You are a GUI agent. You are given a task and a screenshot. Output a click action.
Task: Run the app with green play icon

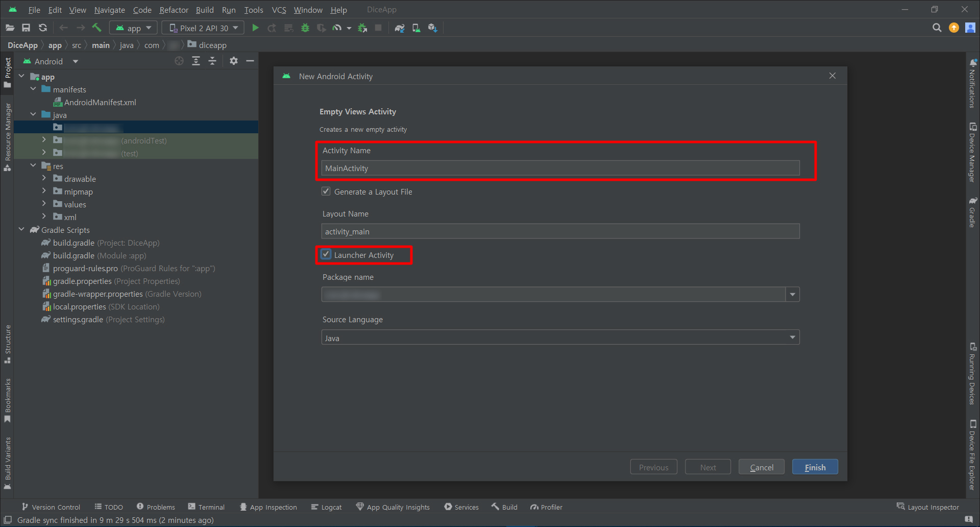click(x=256, y=28)
